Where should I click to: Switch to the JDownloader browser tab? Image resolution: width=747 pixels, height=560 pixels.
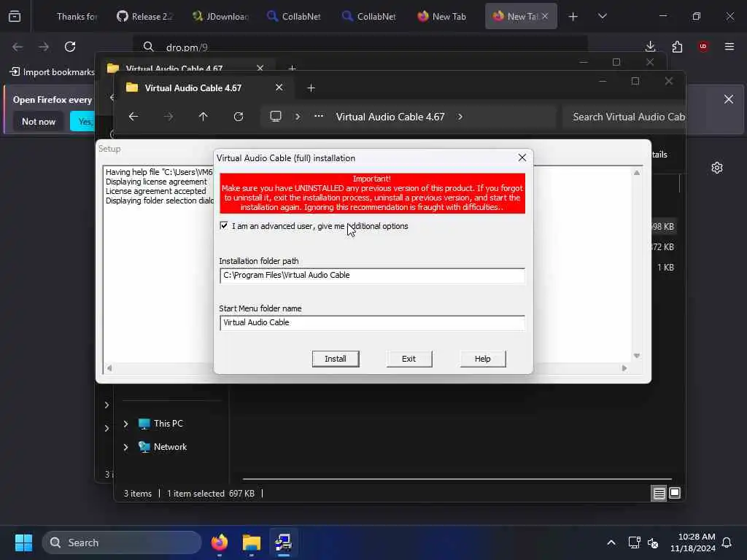pyautogui.click(x=220, y=16)
